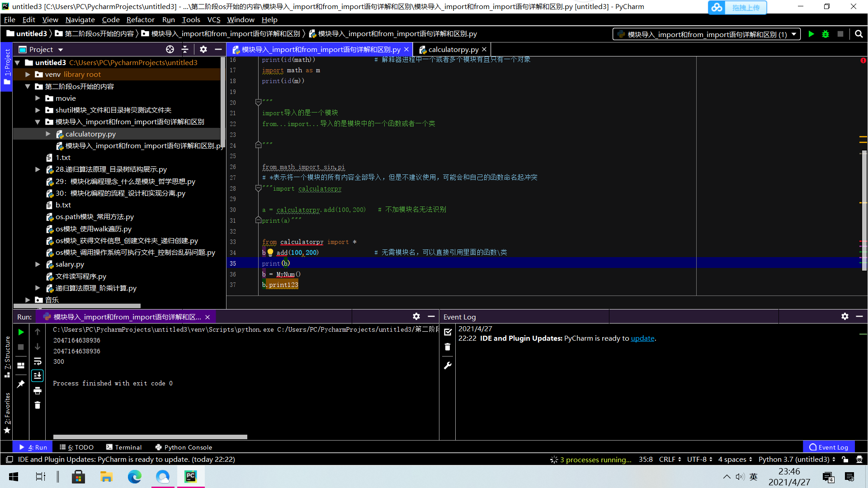Image resolution: width=868 pixels, height=488 pixels.
Task: Toggle read-only lock icon in status bar
Action: (845, 460)
